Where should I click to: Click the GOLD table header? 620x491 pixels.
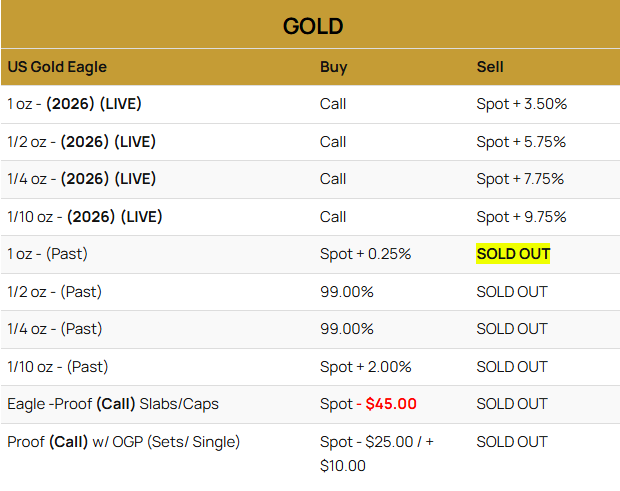click(313, 25)
